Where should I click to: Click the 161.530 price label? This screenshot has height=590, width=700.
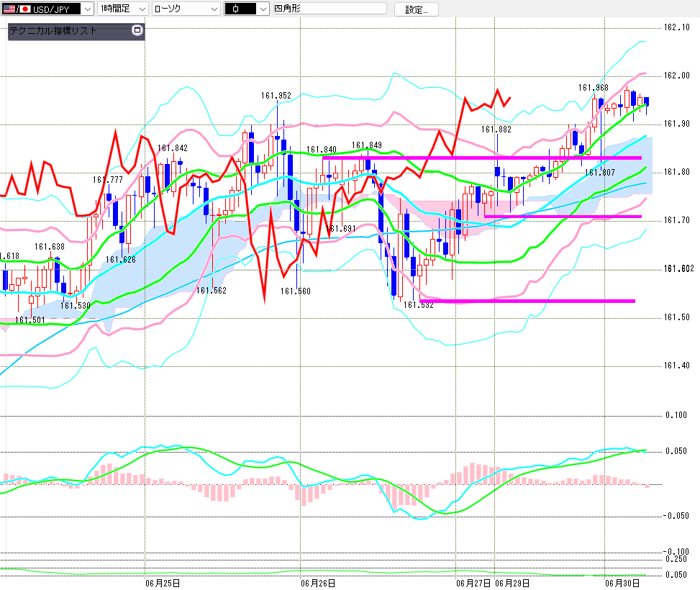(x=75, y=306)
